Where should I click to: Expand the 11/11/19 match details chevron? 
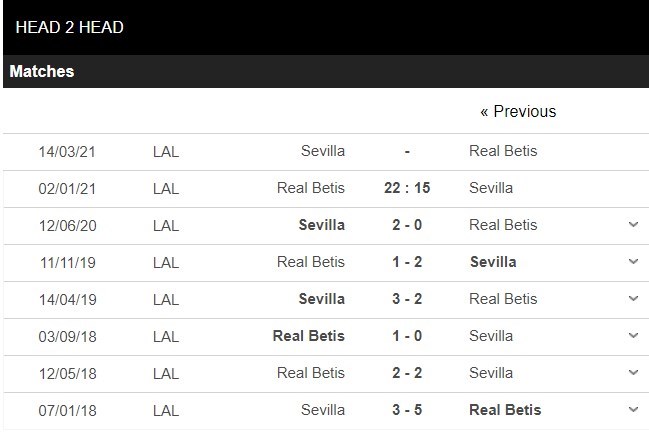pyautogui.click(x=633, y=262)
